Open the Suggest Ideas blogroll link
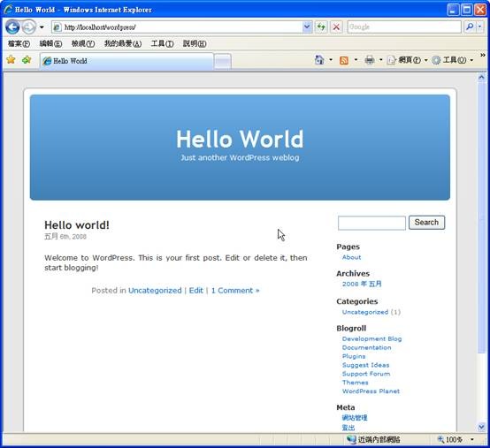 click(365, 365)
